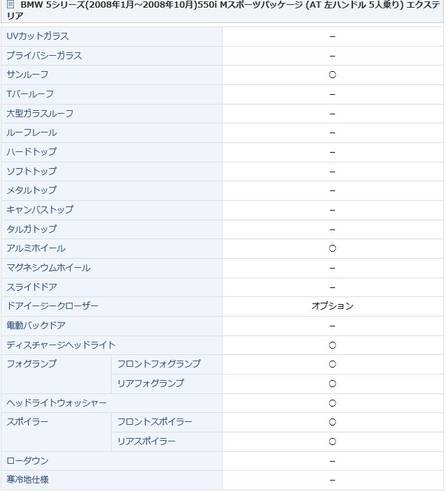Select the 寒冷地仕様 row label
Screen dimensions: 448x491
click(28, 480)
